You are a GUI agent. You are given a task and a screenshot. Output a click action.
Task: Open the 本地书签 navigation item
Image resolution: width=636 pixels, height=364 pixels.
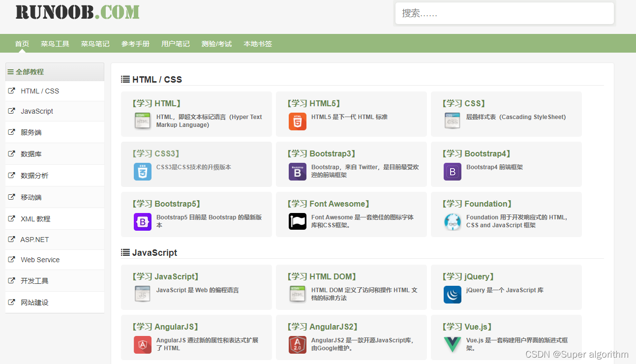coord(258,44)
